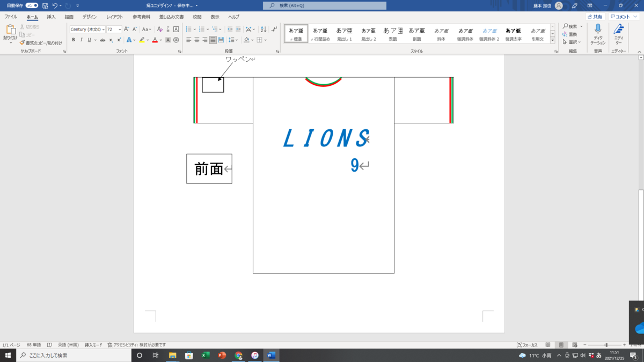Switch to the Insert (挿入) tab
Screen dimensions: 644x362
(51, 17)
